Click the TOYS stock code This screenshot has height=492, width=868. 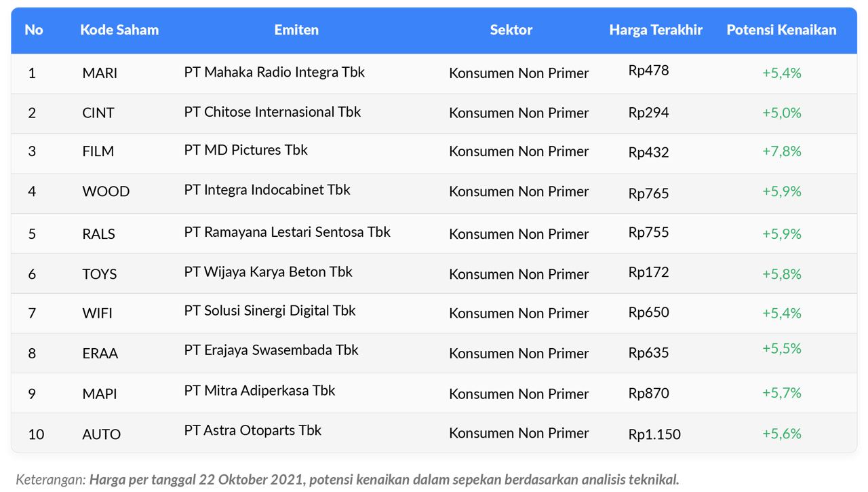(x=100, y=274)
